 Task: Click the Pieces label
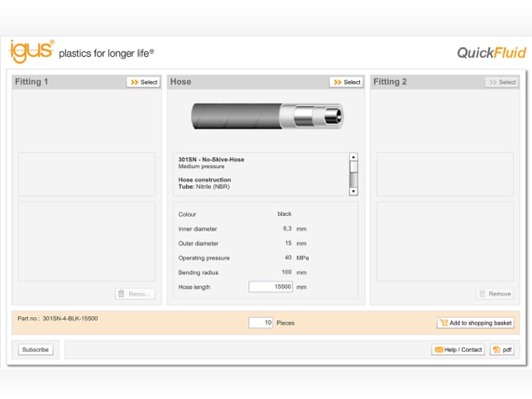click(285, 323)
